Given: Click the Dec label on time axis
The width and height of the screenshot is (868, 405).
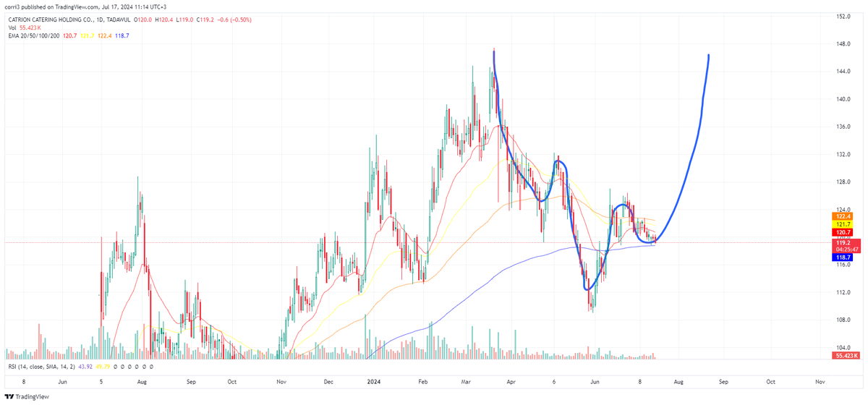Looking at the screenshot, I should point(328,380).
